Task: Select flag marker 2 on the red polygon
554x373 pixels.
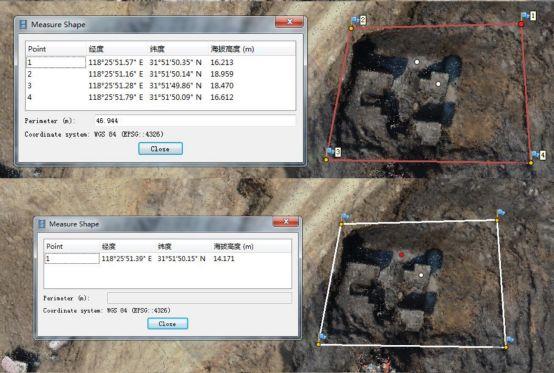Action: tap(359, 20)
